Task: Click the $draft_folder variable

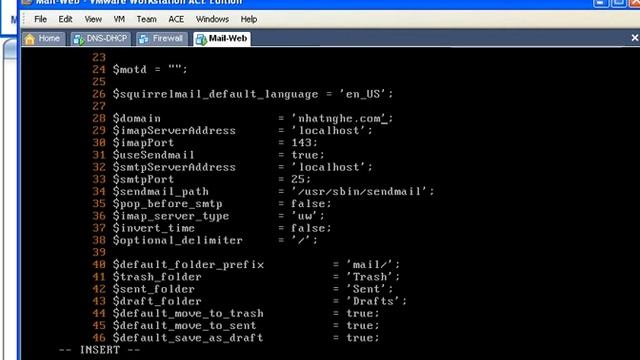Action: [x=157, y=301]
